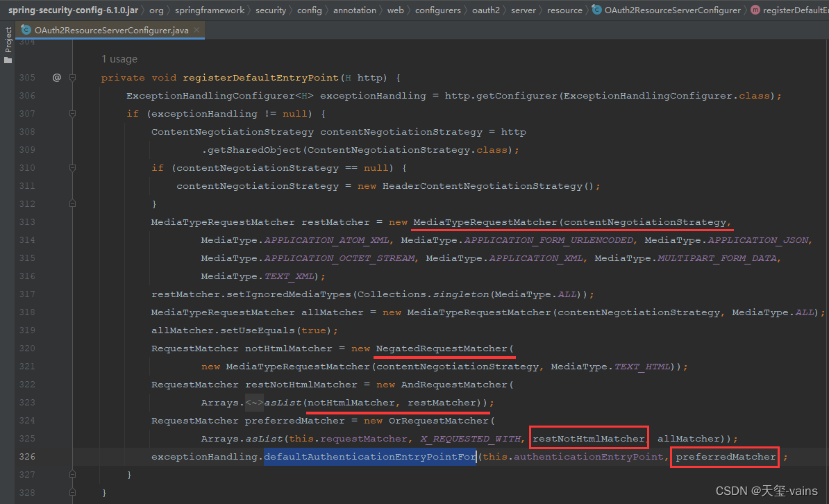Click setIgnoredMediaTypes call on line 317
The width and height of the screenshot is (829, 504).
pyautogui.click(x=289, y=294)
